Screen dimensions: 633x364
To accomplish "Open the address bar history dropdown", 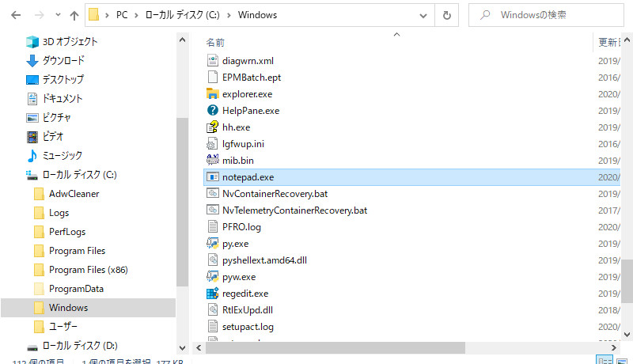I will point(423,16).
